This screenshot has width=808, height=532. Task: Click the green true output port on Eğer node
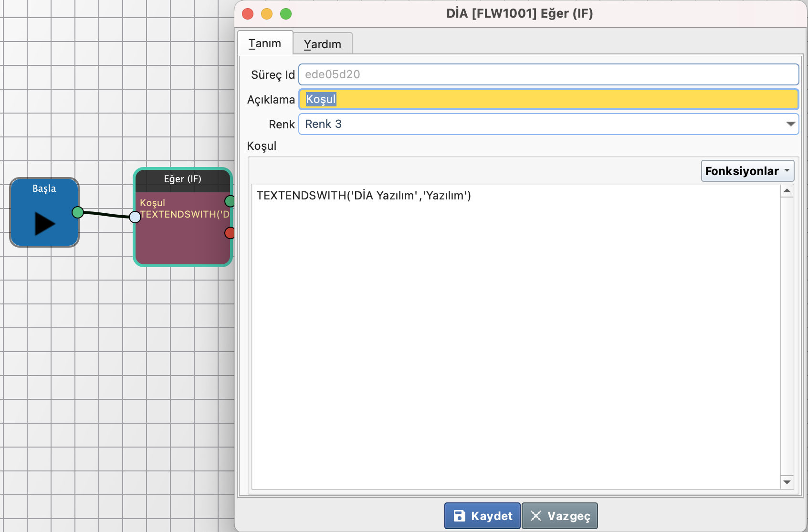[x=230, y=201]
